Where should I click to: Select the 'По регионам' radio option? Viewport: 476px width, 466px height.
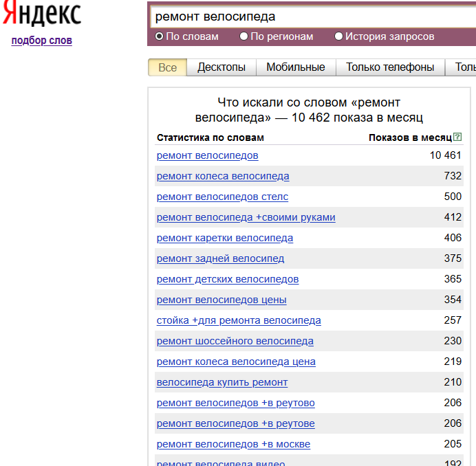[244, 36]
